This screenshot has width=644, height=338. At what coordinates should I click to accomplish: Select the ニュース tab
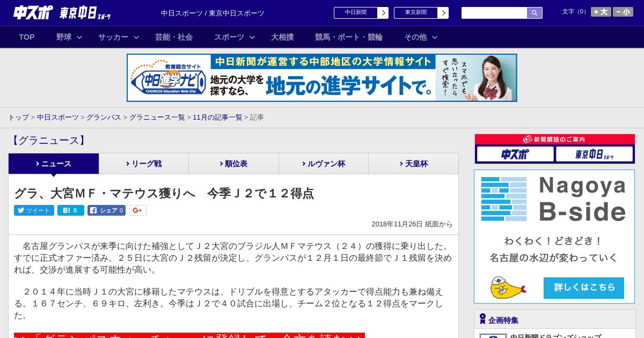coord(54,164)
